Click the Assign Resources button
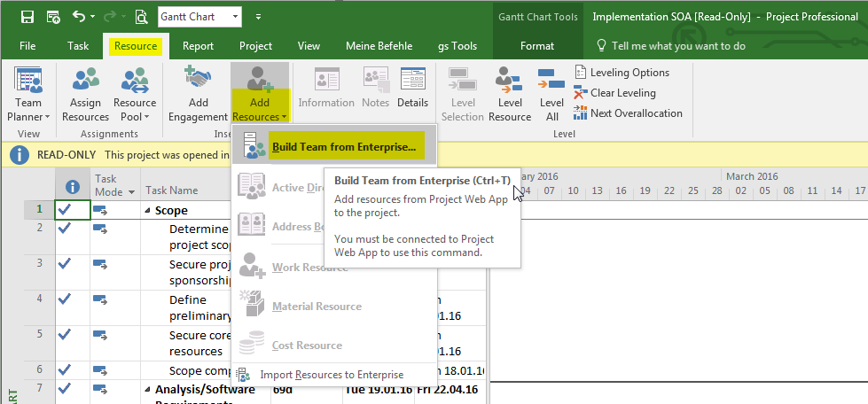The width and height of the screenshot is (868, 404). (x=85, y=94)
